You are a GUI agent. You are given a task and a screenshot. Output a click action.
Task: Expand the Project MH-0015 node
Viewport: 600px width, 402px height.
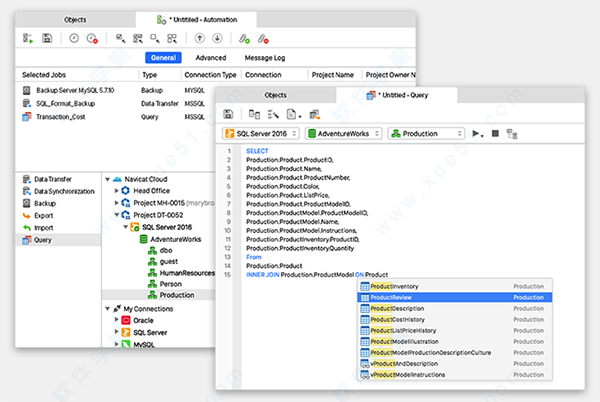tap(117, 203)
